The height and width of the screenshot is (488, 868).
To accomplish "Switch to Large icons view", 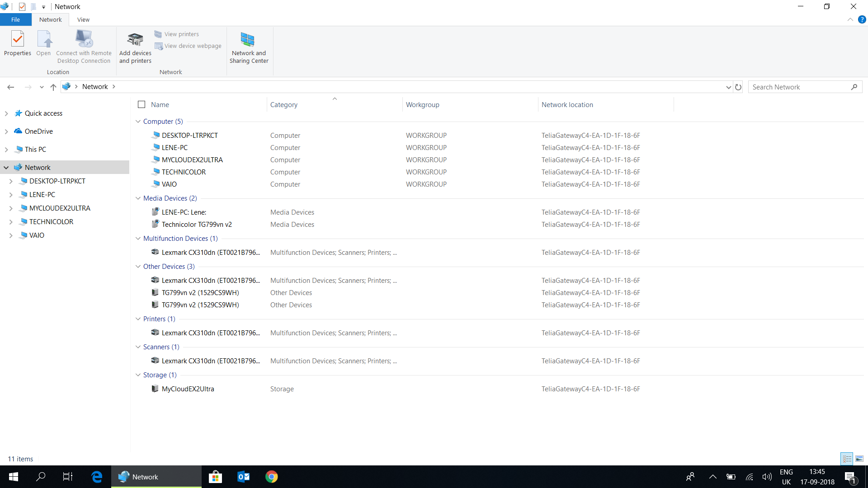I will tap(859, 459).
